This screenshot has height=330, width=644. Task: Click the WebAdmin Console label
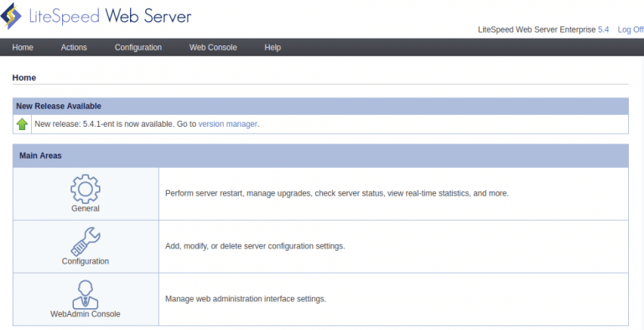86,314
